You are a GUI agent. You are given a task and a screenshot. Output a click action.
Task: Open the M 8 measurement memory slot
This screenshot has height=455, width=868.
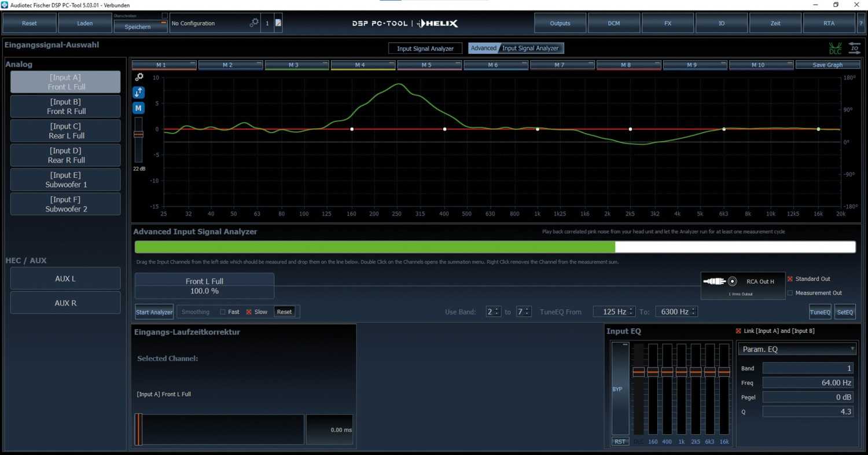point(628,65)
